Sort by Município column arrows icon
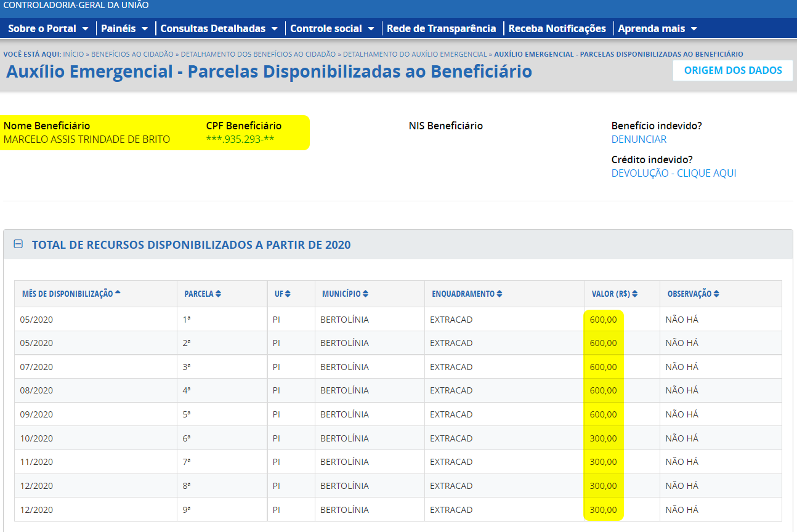The height and width of the screenshot is (532, 797). tap(366, 294)
